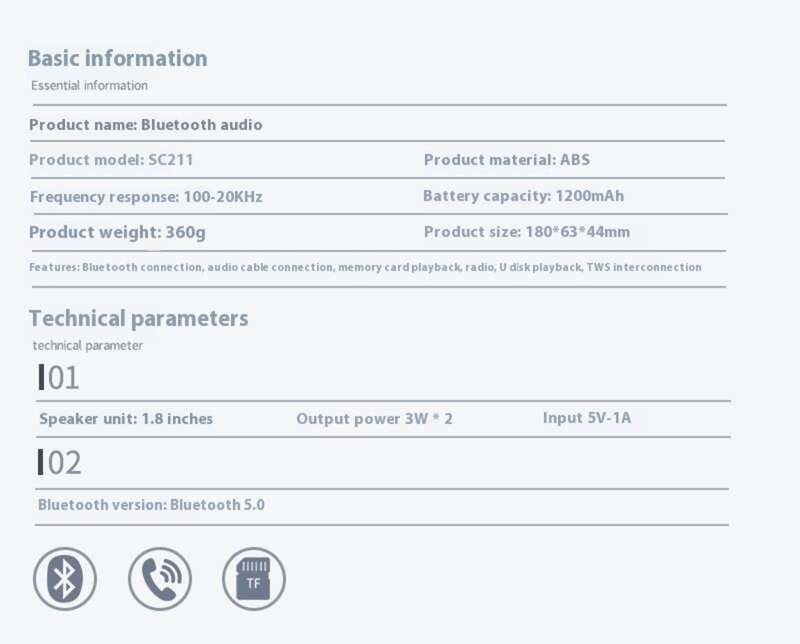Click the Product size: 180*63*44mm text

pos(527,232)
